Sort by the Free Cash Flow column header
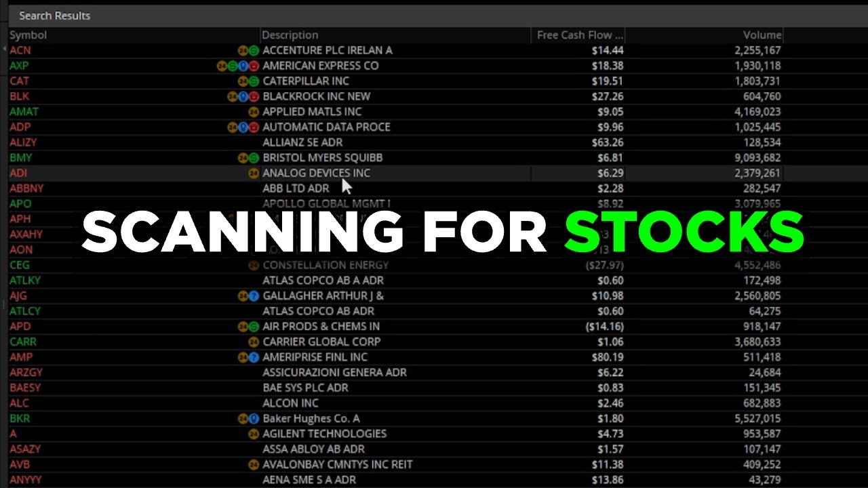 [580, 35]
